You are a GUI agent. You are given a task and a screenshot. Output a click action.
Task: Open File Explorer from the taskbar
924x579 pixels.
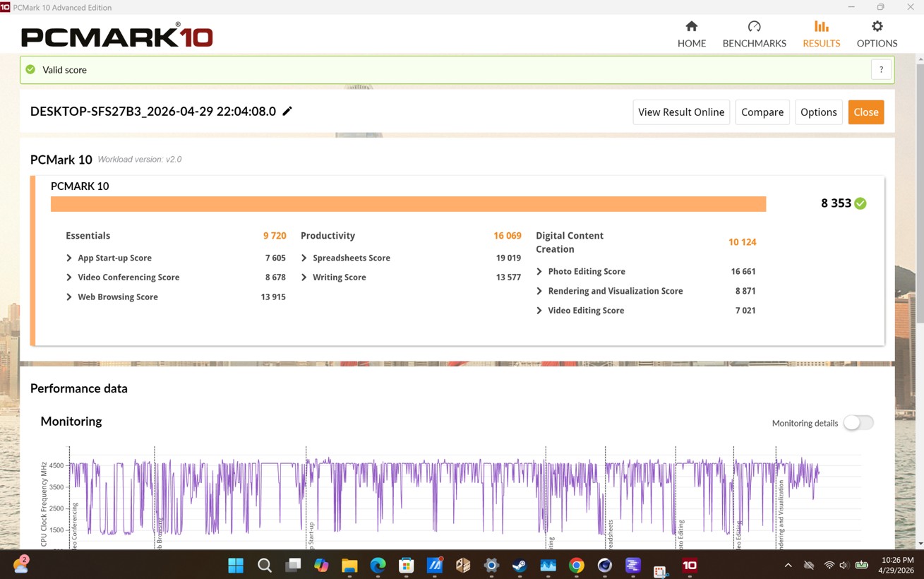click(349, 565)
